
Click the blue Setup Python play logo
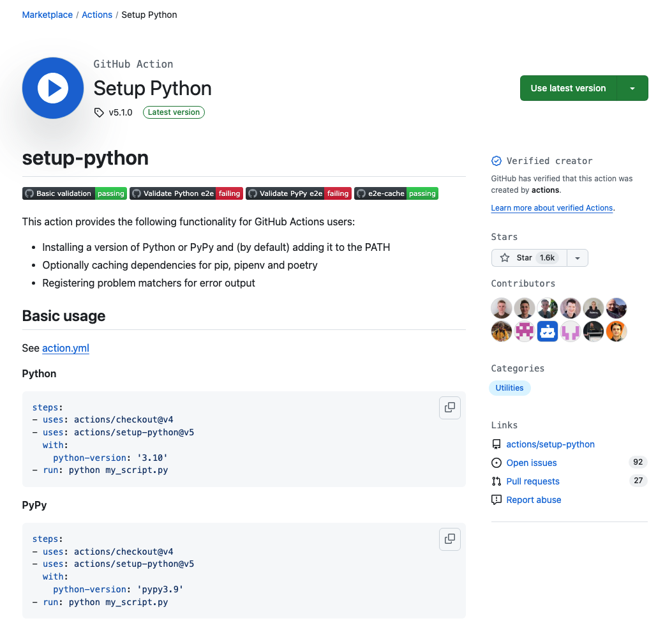[53, 88]
